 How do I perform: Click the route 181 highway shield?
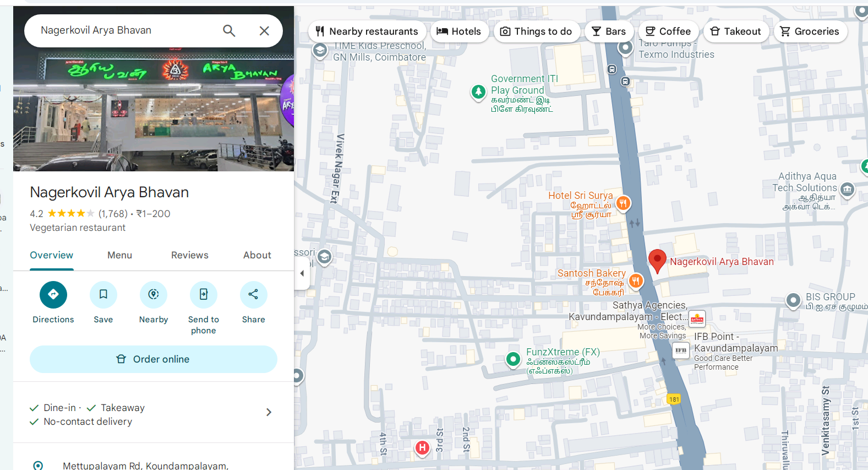tap(674, 399)
